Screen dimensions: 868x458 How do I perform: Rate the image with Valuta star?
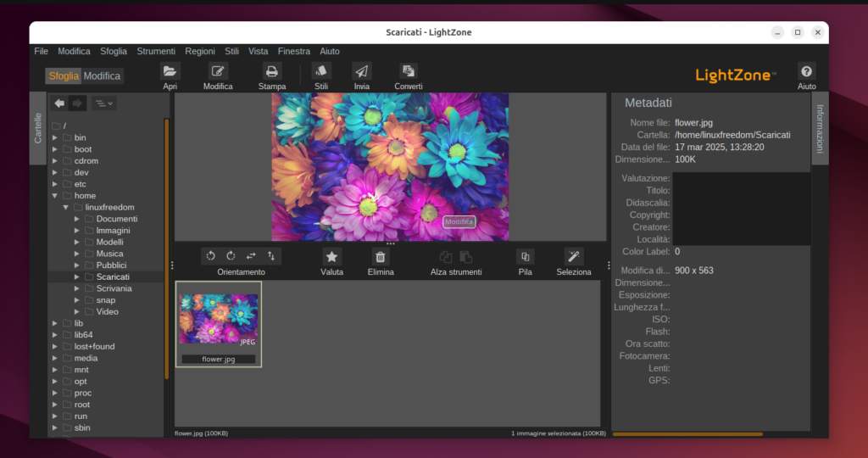(332, 257)
